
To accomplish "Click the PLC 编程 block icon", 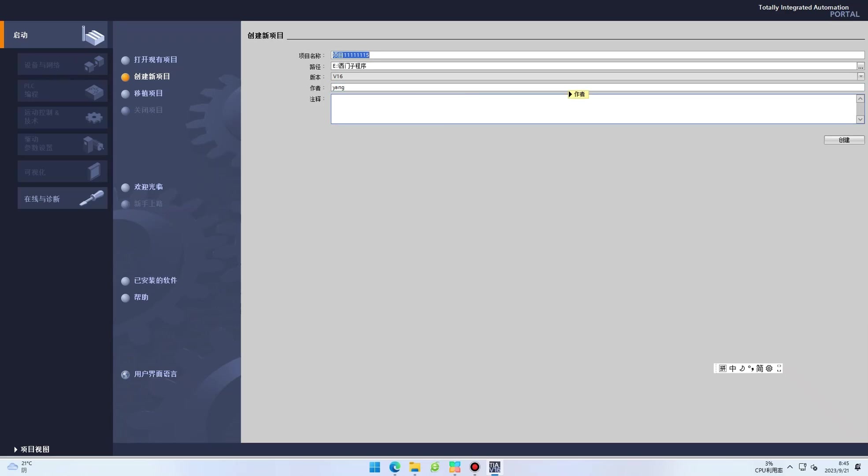I will [x=94, y=91].
